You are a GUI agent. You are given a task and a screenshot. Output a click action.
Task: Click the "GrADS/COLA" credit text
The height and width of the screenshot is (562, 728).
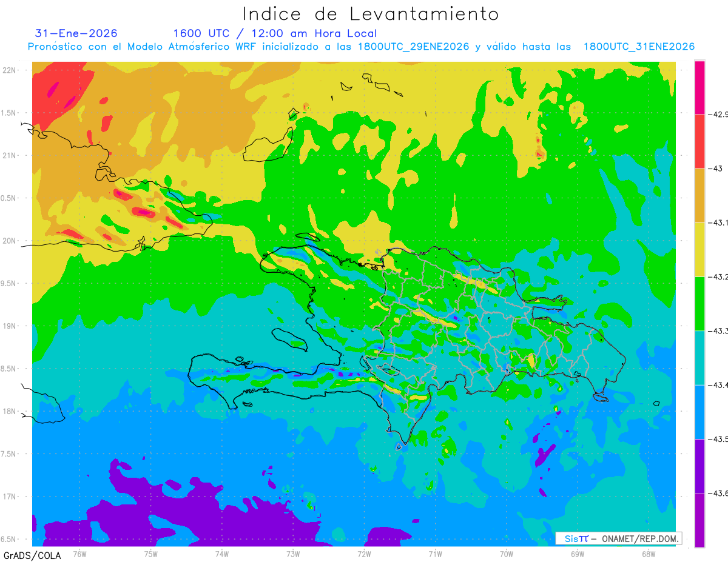32,555
